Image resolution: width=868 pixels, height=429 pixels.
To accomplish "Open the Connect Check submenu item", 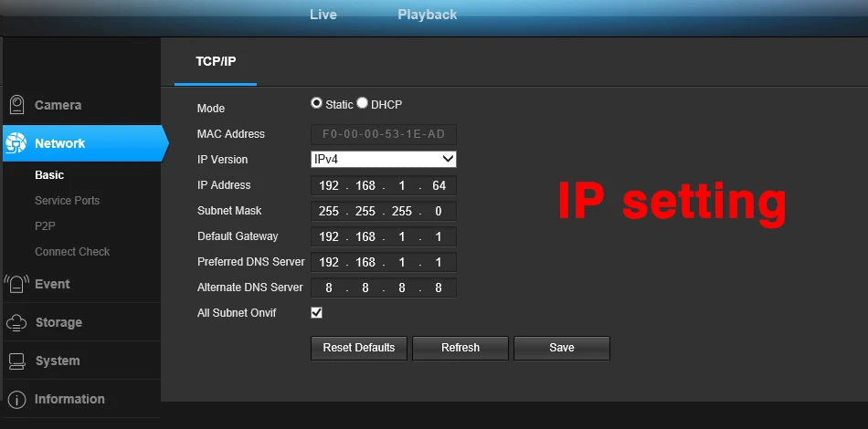I will coord(72,252).
